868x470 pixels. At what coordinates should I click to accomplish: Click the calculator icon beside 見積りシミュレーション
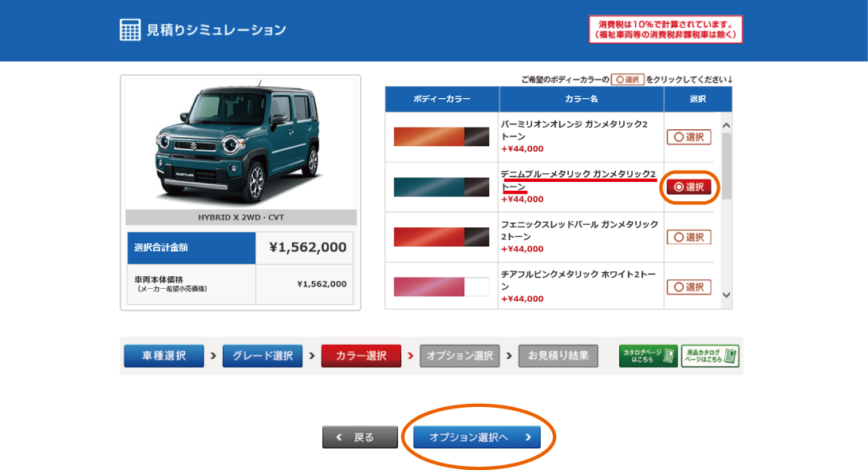(x=130, y=30)
